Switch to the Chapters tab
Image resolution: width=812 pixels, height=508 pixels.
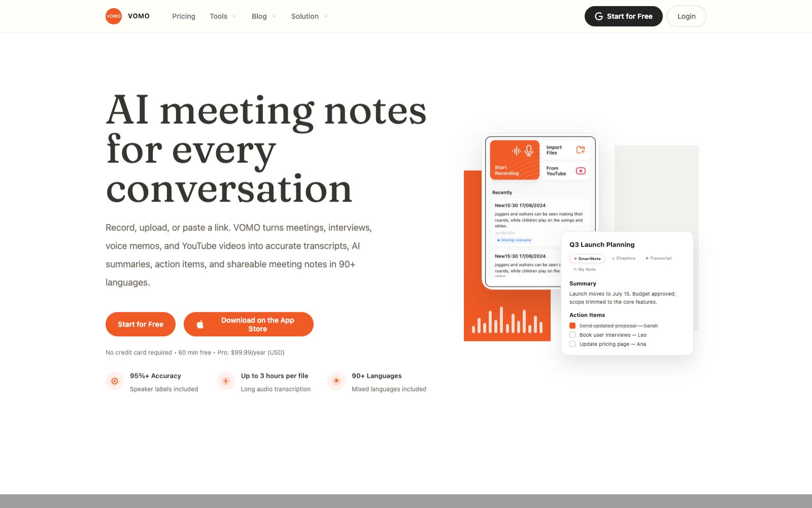624,259
